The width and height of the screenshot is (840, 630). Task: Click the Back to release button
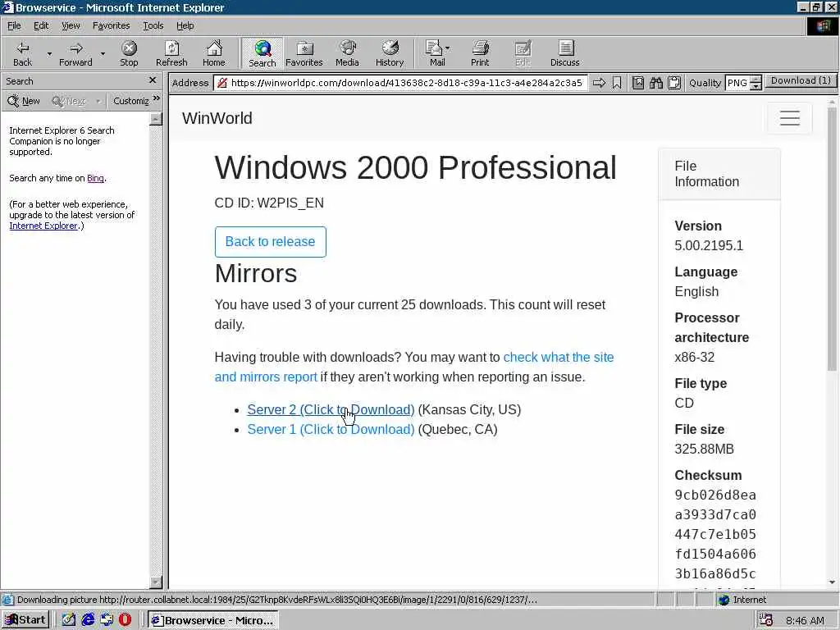pyautogui.click(x=270, y=242)
